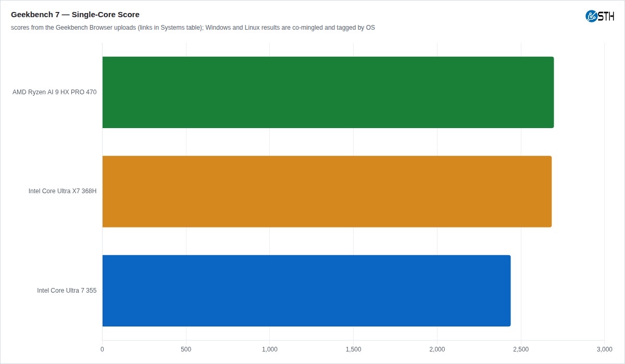Select the blue Intel Core Ultra 7 355 bar
The image size is (625, 364).
click(306, 291)
